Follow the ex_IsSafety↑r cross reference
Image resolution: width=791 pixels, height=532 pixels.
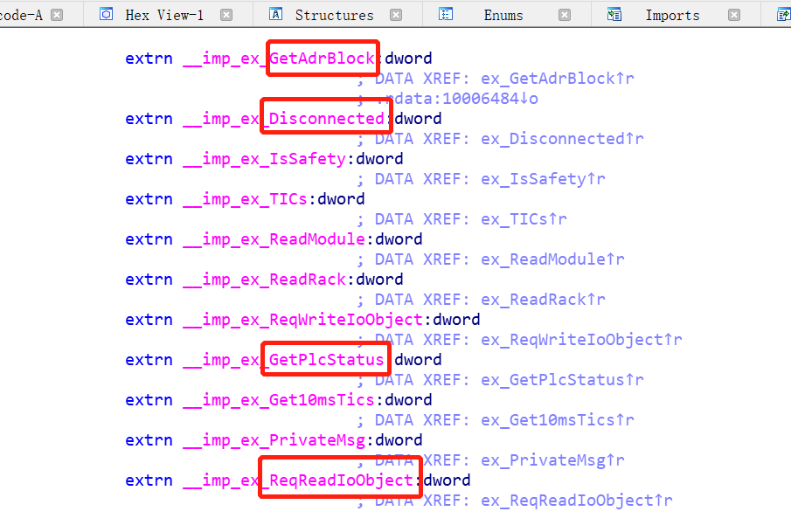543,179
